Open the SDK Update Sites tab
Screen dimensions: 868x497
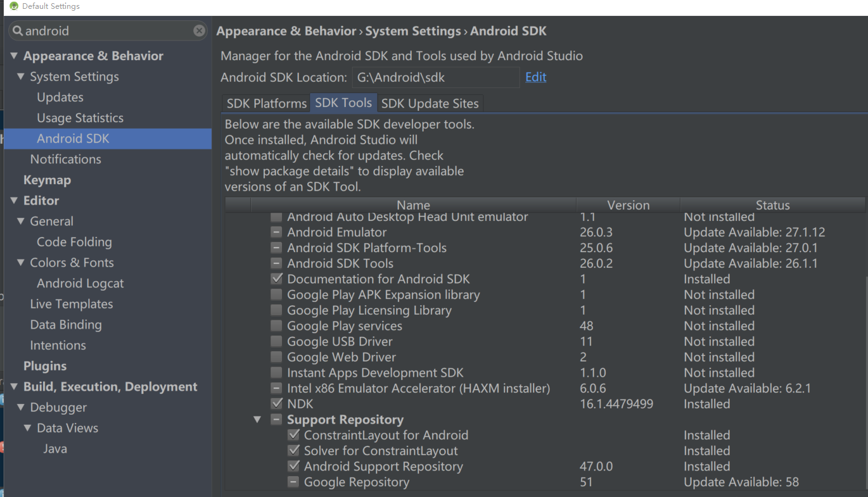pyautogui.click(x=430, y=103)
